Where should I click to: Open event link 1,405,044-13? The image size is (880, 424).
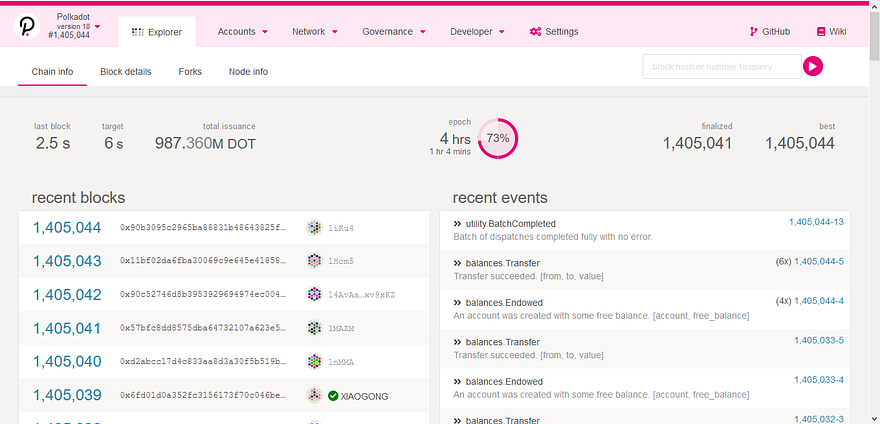click(816, 222)
